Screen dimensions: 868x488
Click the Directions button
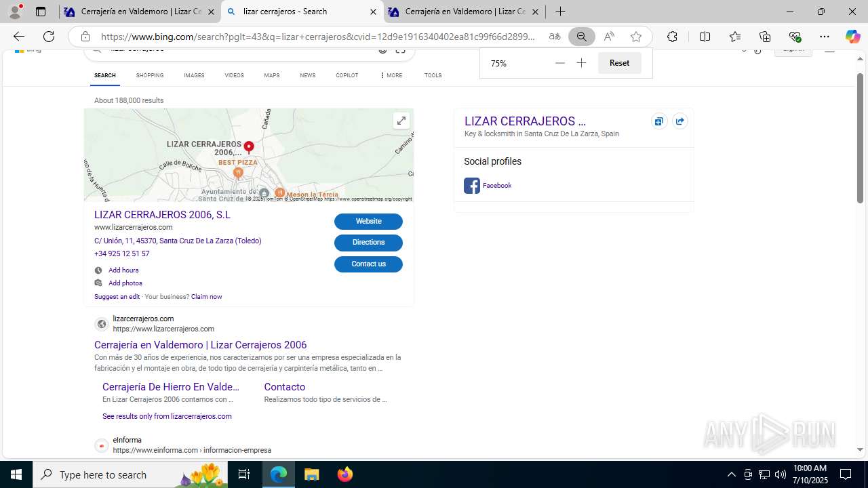coord(368,243)
